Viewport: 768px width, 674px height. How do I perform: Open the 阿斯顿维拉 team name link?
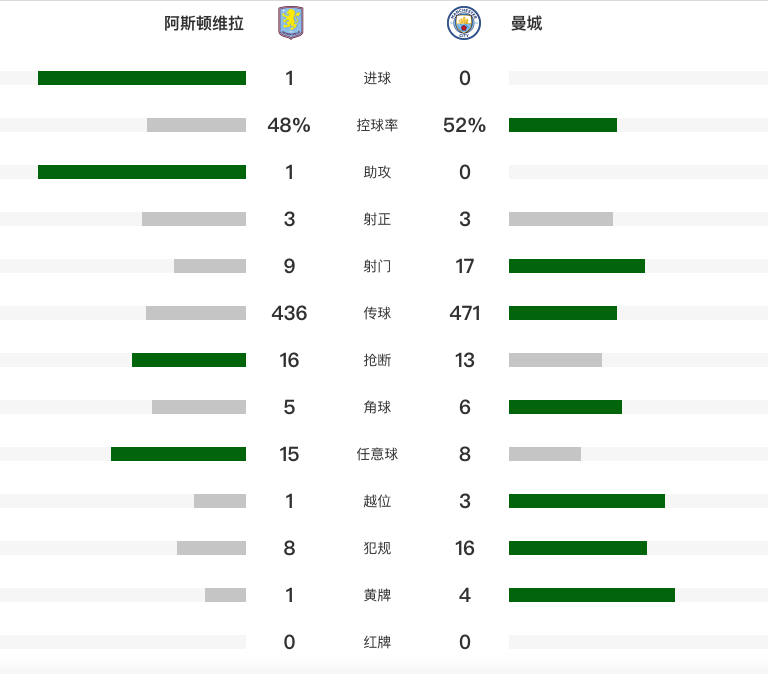tap(204, 23)
